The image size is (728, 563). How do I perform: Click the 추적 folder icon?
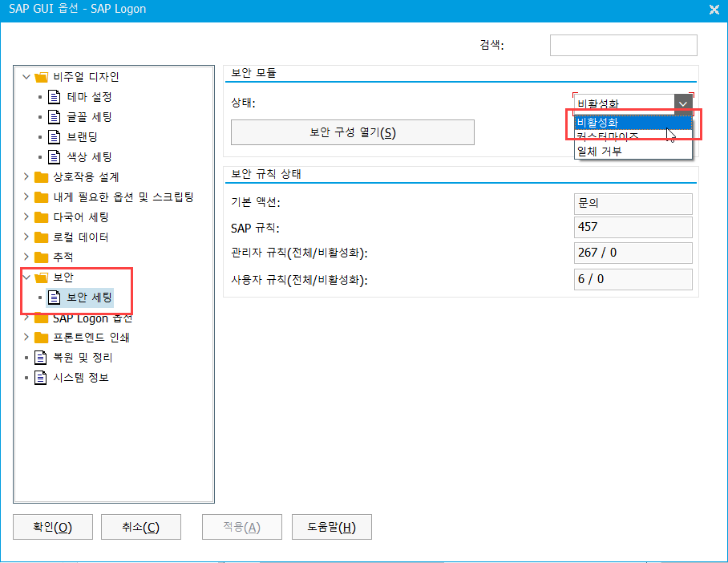pos(42,257)
